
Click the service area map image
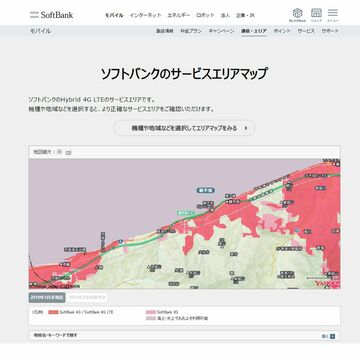click(x=184, y=224)
